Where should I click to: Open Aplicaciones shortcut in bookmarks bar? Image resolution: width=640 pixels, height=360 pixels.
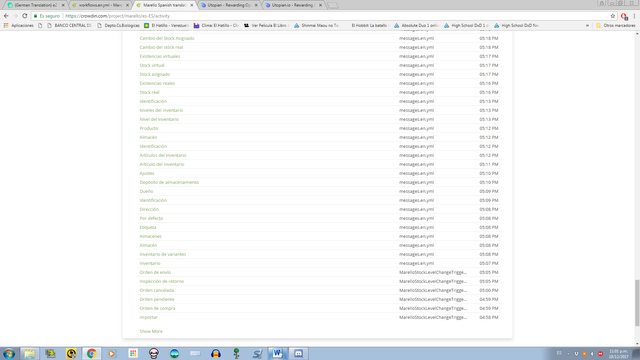tap(19, 25)
